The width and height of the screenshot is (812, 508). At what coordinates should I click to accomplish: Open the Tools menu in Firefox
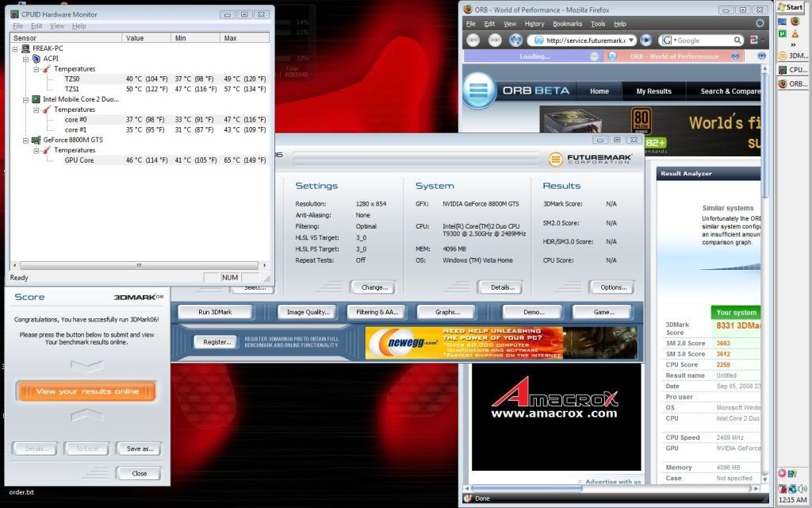(x=598, y=24)
